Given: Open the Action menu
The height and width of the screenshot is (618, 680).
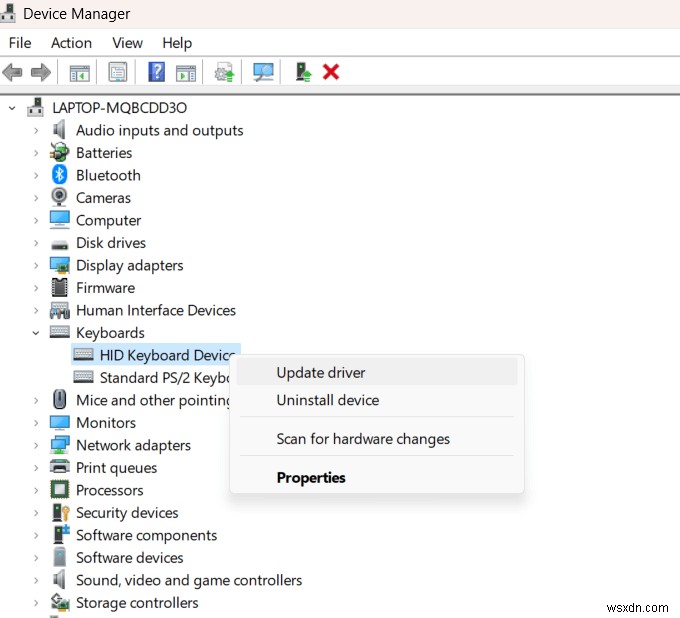Looking at the screenshot, I should click(72, 43).
